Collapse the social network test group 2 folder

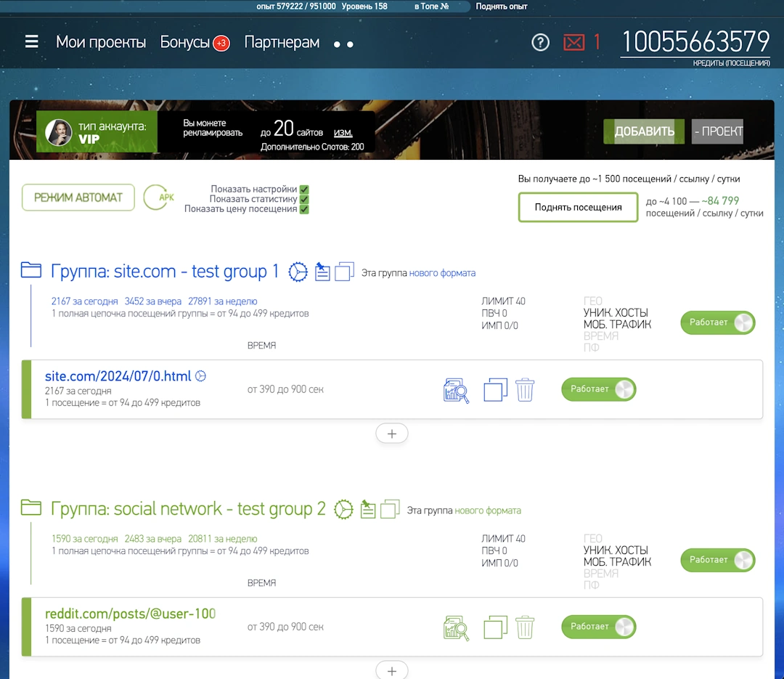[x=31, y=508]
